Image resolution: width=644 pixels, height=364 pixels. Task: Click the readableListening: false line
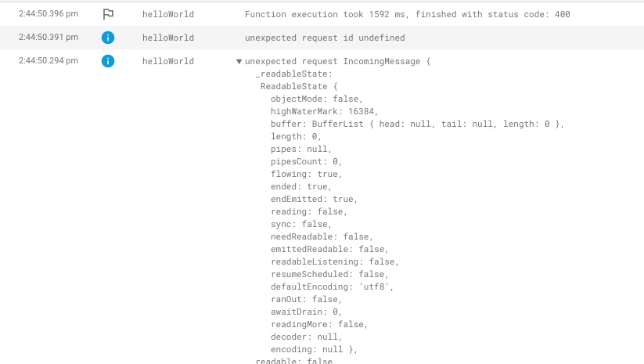coord(334,261)
